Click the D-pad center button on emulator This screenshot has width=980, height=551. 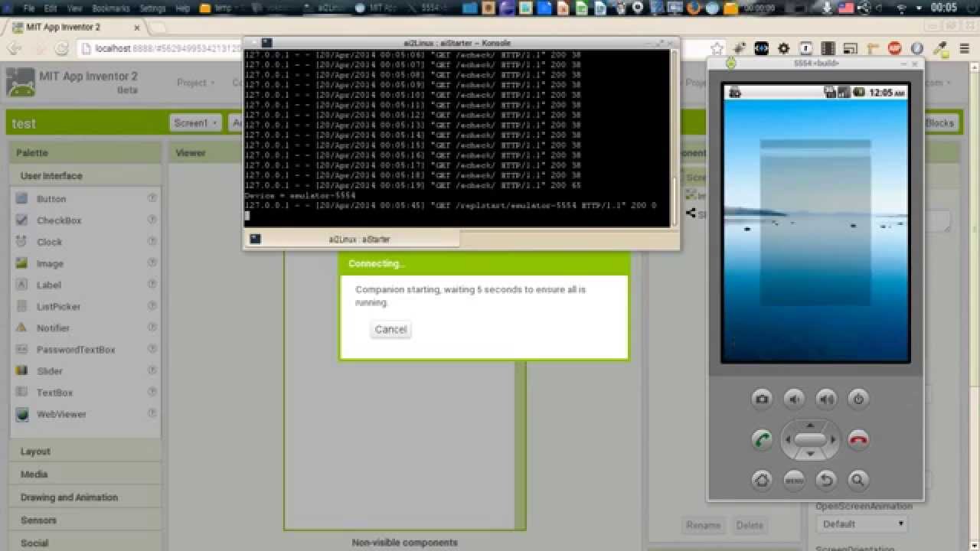click(810, 440)
